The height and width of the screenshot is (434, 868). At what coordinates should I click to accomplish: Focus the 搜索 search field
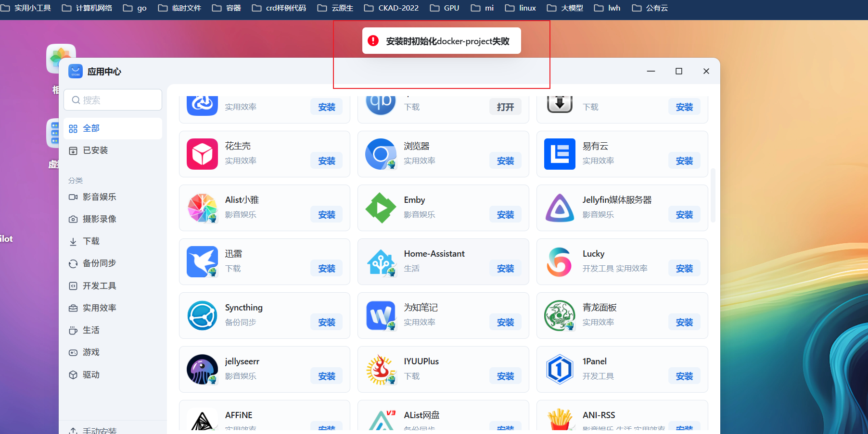click(x=113, y=100)
